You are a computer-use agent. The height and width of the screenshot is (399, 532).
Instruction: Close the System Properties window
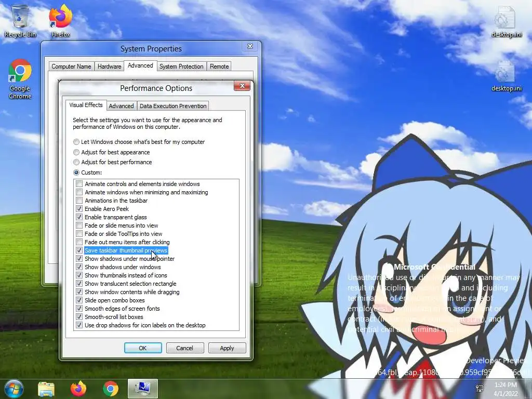[250, 46]
